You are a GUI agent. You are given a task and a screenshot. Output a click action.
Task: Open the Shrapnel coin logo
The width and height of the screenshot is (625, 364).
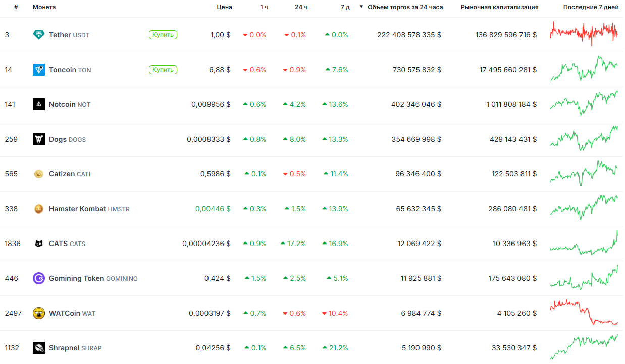coord(39,348)
